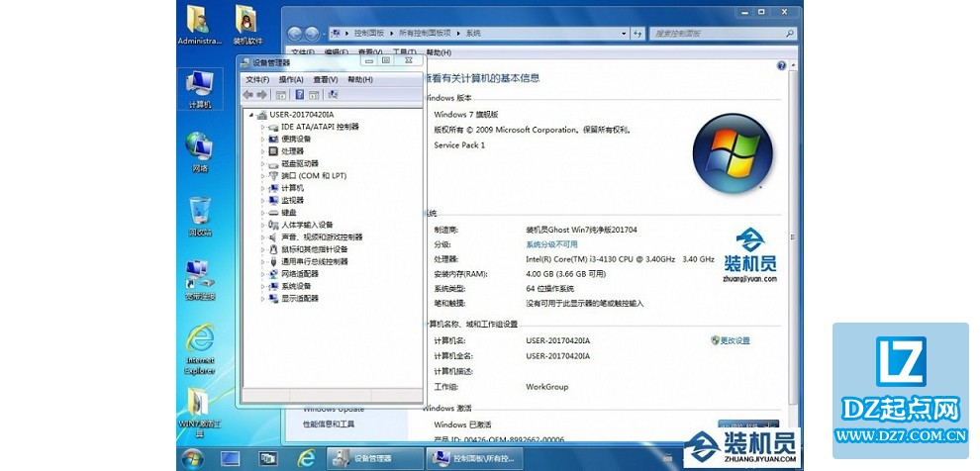Select the 显示适配器 icon in device tree
The width and height of the screenshot is (980, 471).
pyautogui.click(x=273, y=299)
